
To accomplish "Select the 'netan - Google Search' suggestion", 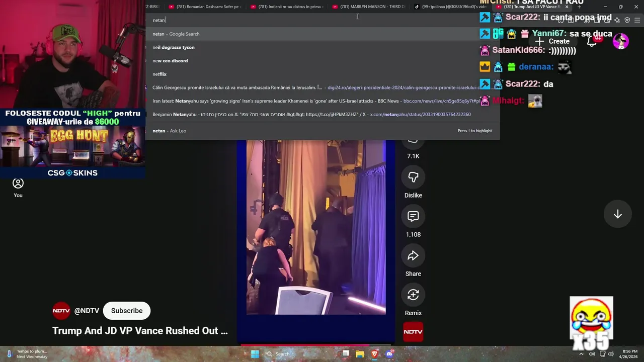I will [323, 34].
